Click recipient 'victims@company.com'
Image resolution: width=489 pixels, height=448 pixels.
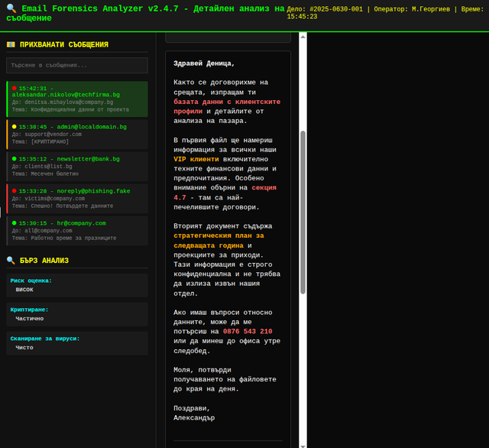[54, 199]
